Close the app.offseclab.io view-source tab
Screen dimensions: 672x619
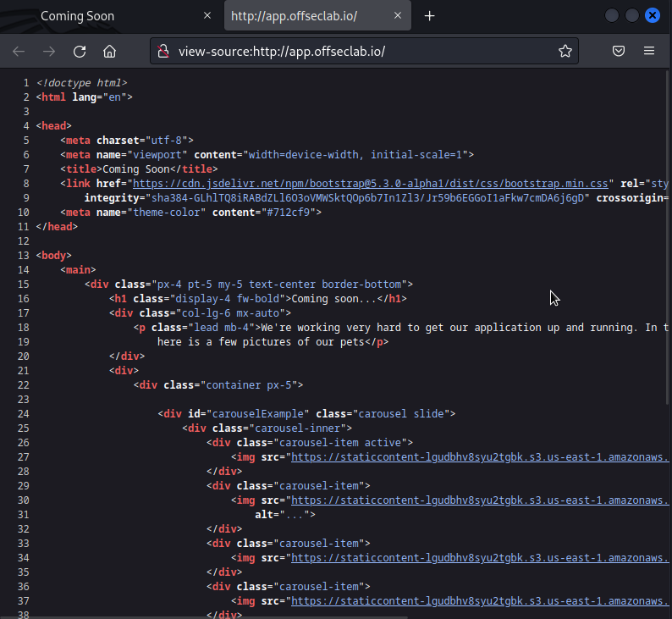pyautogui.click(x=399, y=16)
